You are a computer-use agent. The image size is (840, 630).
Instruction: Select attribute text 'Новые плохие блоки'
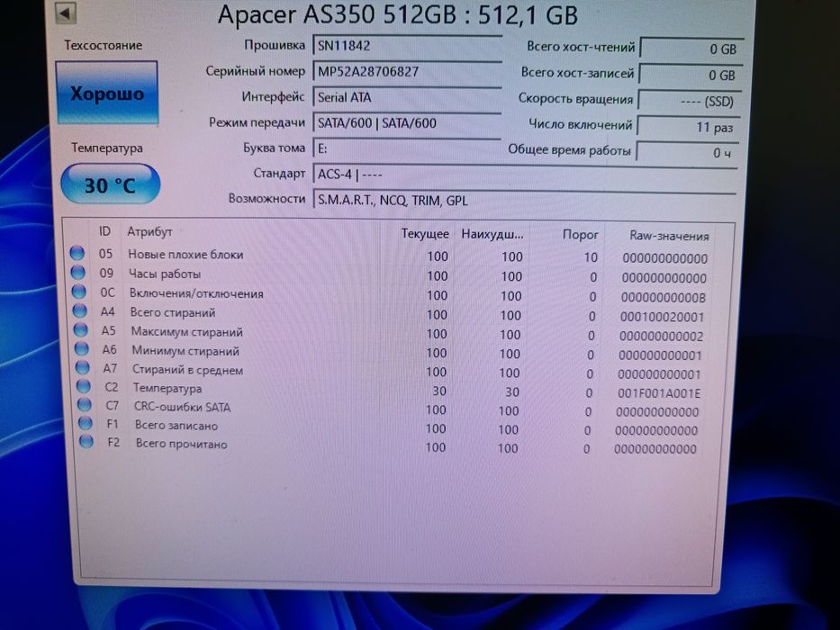(185, 255)
